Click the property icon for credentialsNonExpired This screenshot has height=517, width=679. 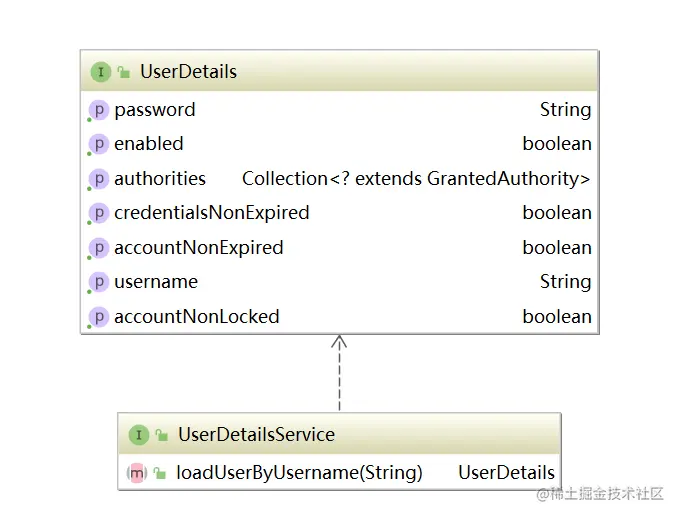[x=98, y=213]
